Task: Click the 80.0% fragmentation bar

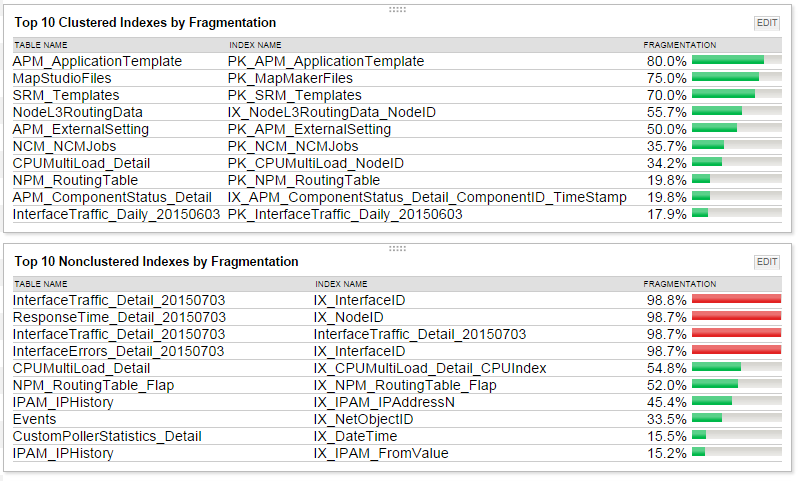Action: tap(736, 61)
